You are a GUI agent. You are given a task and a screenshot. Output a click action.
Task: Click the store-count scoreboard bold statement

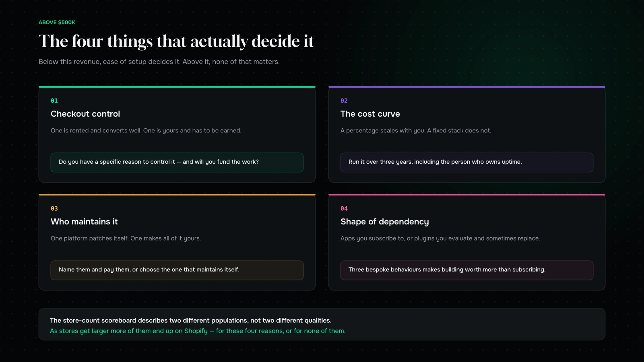[191, 321]
